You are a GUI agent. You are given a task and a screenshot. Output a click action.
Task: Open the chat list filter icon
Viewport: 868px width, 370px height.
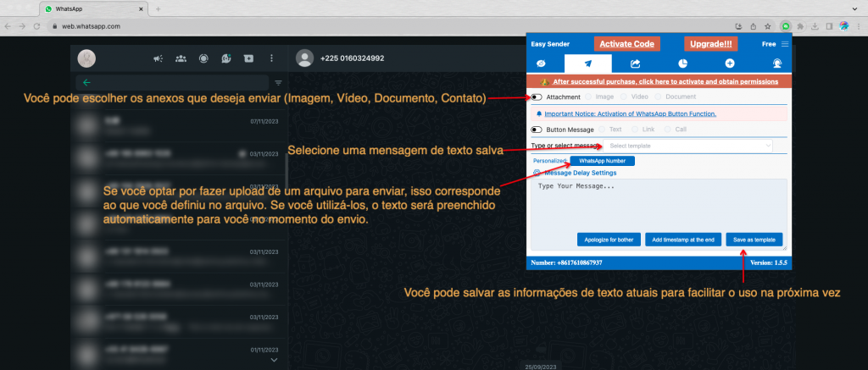[278, 83]
